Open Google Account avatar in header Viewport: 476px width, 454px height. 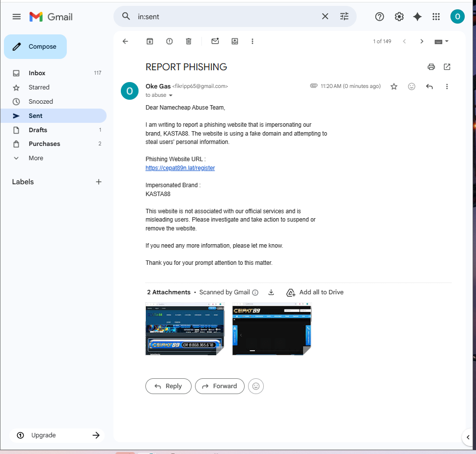pyautogui.click(x=457, y=16)
